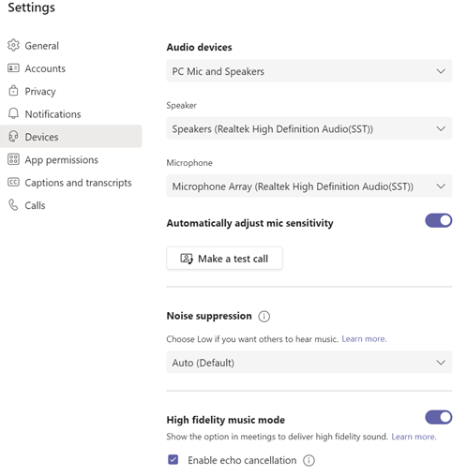This screenshot has height=476, width=467.
Task: Select the Devices settings tab
Action: (71, 137)
